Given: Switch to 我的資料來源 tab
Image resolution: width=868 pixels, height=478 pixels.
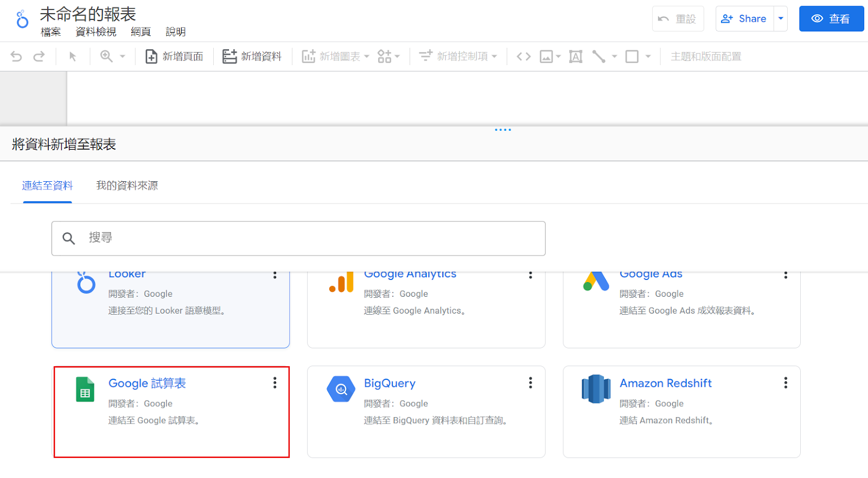Looking at the screenshot, I should (127, 186).
